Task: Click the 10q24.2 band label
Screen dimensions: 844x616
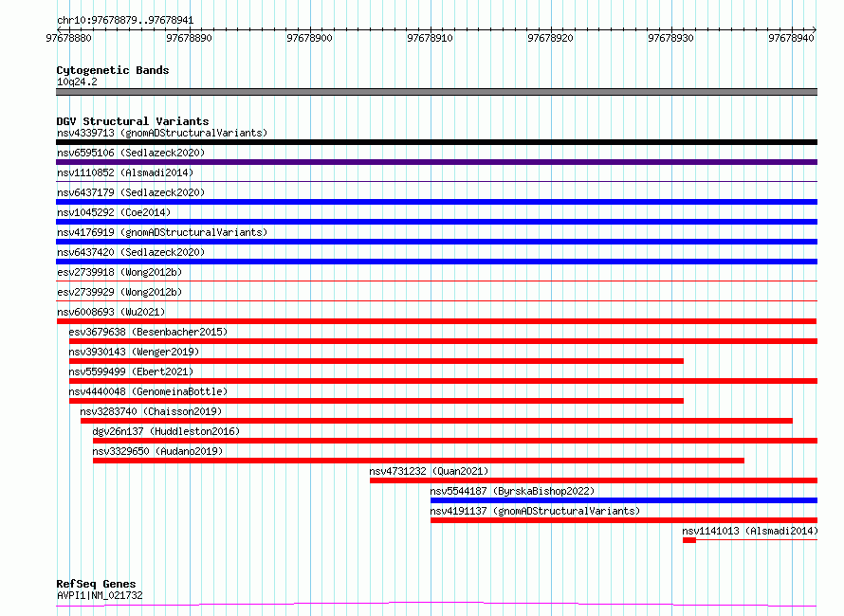Action: click(x=77, y=82)
